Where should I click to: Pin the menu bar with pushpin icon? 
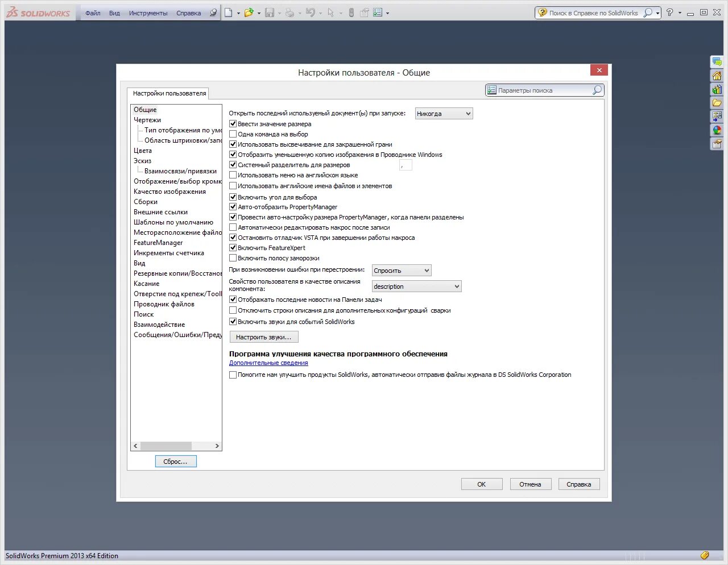coord(213,13)
